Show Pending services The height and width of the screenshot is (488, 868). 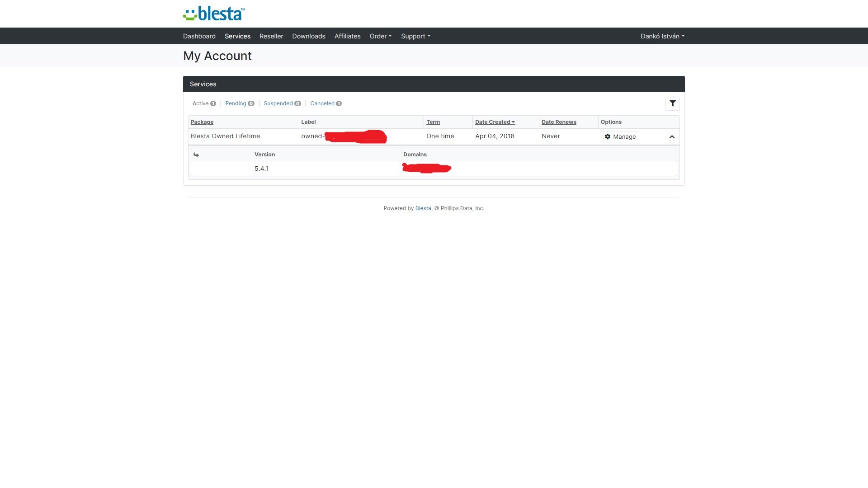tap(240, 103)
